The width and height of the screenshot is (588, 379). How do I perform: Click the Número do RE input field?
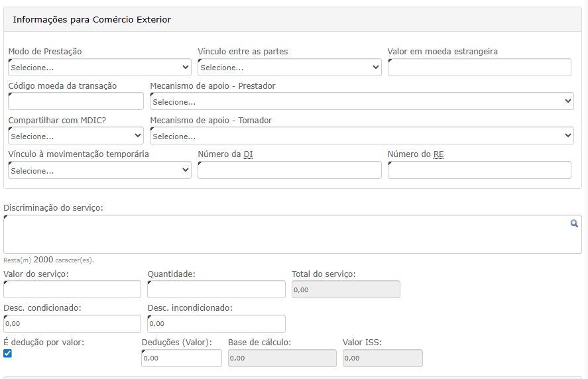479,170
